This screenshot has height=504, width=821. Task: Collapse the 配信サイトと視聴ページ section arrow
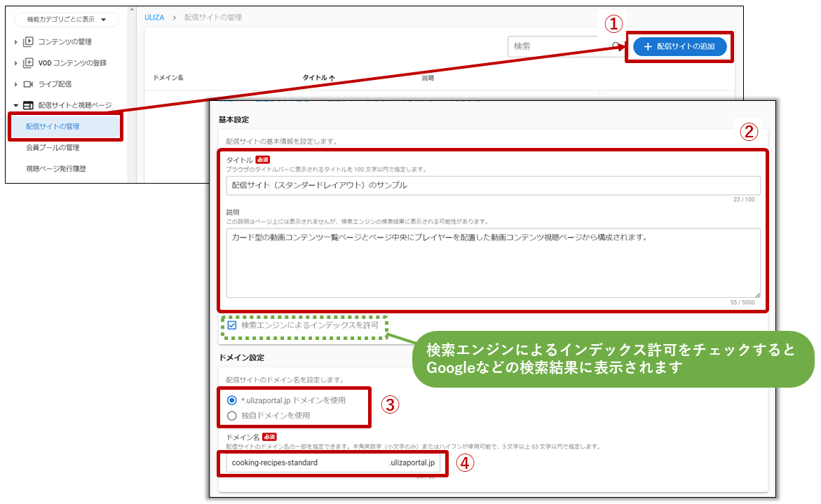(16, 105)
